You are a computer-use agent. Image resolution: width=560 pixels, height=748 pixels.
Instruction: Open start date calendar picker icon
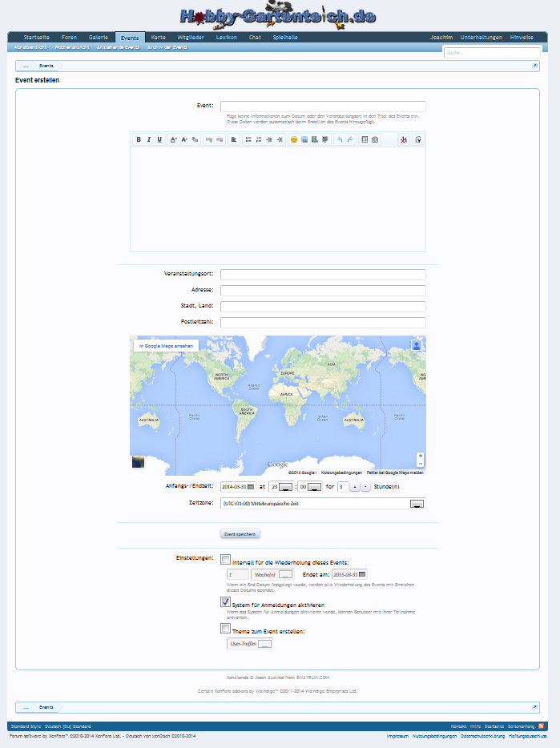click(x=251, y=487)
